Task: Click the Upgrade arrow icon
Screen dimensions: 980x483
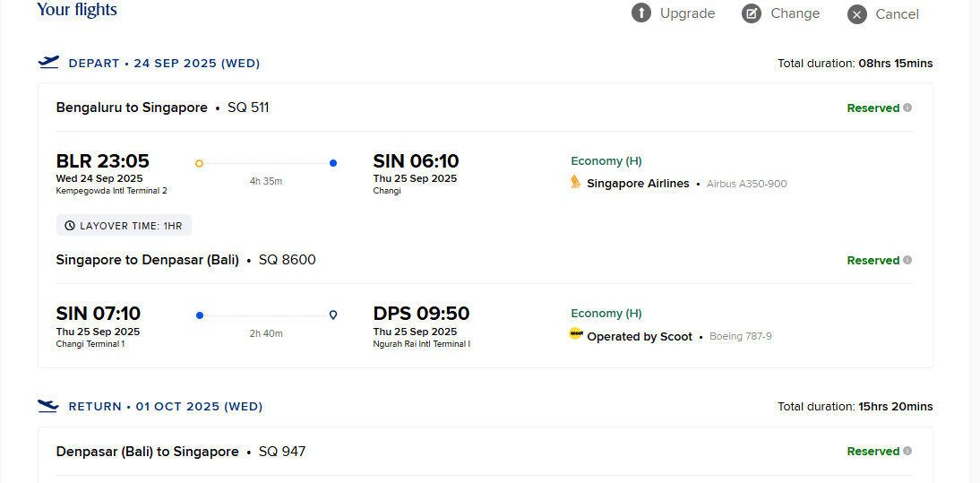Action: tap(641, 13)
